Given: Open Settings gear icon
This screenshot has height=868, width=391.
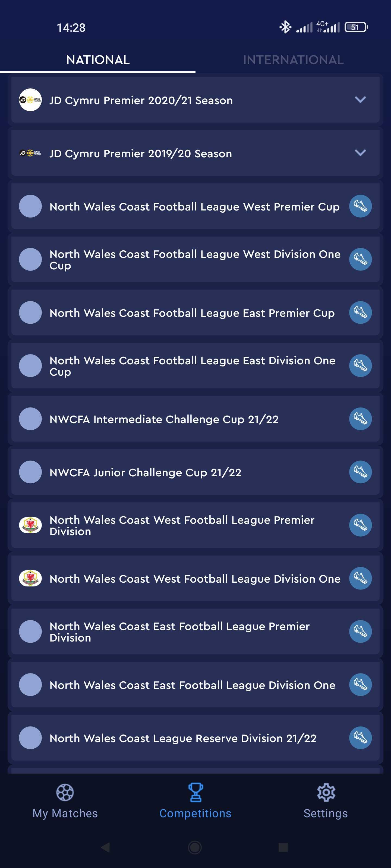Looking at the screenshot, I should click(326, 792).
